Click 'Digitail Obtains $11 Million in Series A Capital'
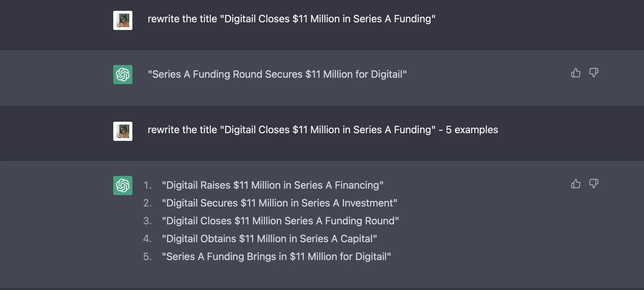The width and height of the screenshot is (644, 290). click(269, 239)
